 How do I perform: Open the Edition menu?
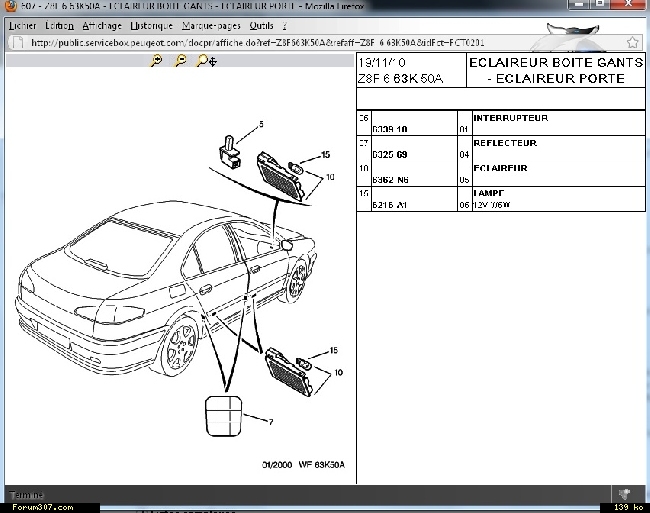59,26
